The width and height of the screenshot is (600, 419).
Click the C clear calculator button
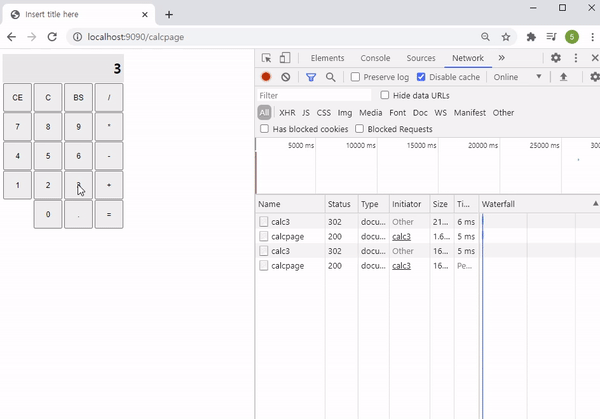(48, 98)
